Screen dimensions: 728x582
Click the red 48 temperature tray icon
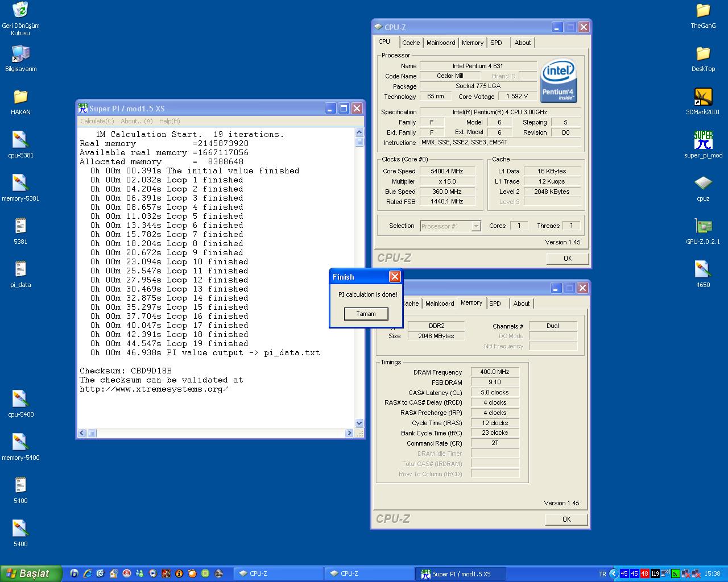[x=644, y=573]
